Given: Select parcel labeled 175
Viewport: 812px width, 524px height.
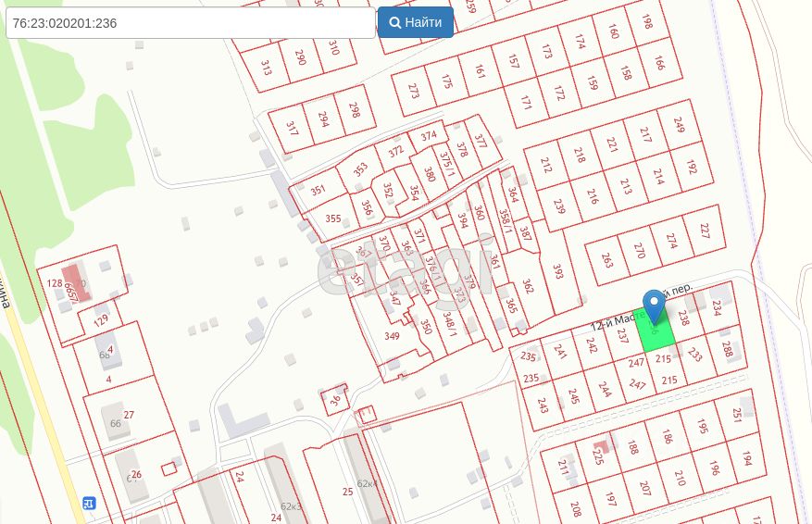Looking at the screenshot, I should (x=447, y=81).
